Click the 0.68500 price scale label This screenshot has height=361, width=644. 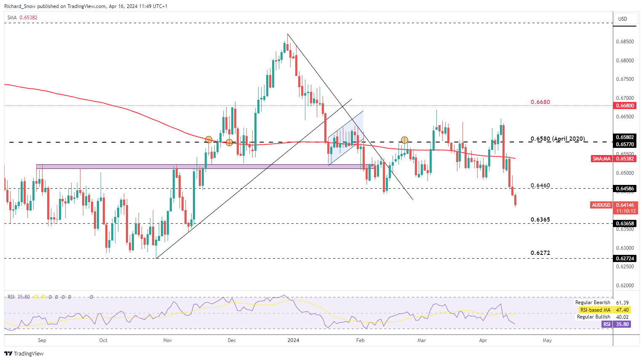tap(625, 42)
